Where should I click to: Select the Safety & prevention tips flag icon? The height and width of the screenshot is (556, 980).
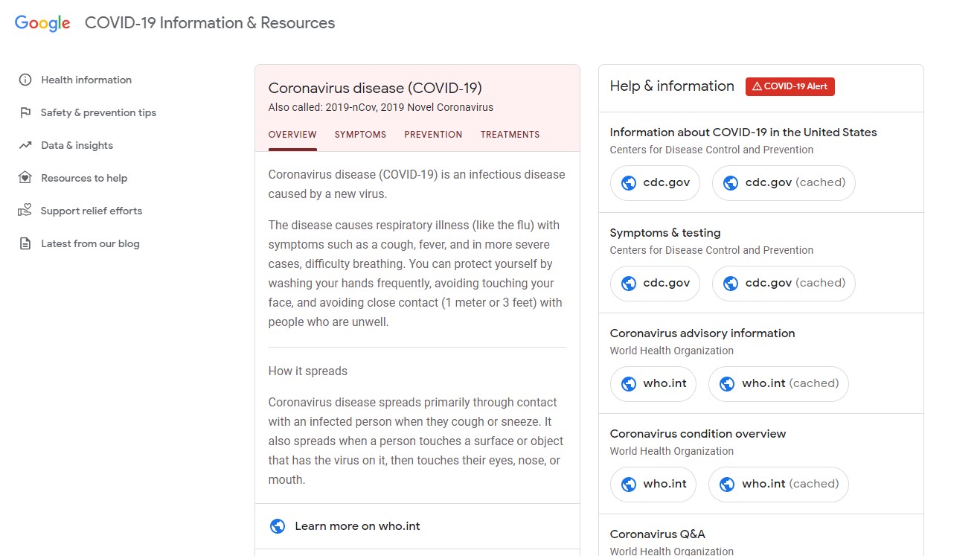point(25,112)
